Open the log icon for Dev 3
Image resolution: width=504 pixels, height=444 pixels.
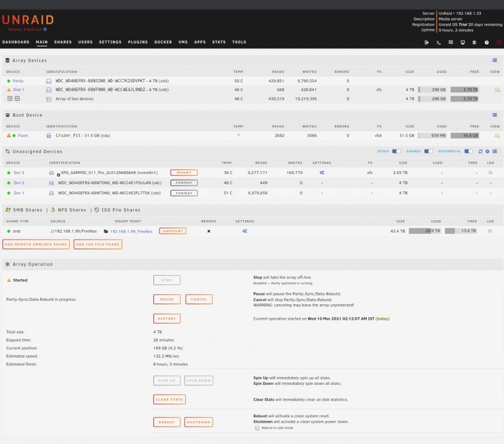pyautogui.click(x=490, y=173)
